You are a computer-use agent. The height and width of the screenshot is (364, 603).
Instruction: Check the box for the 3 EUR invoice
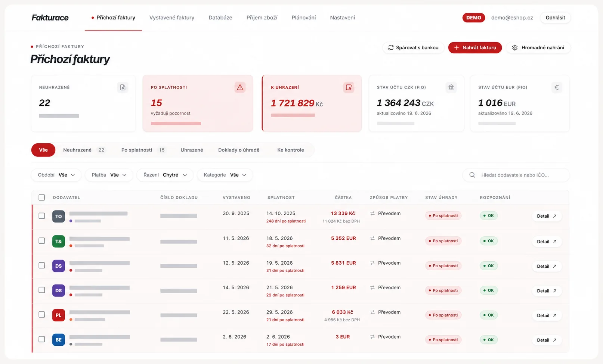(x=42, y=339)
